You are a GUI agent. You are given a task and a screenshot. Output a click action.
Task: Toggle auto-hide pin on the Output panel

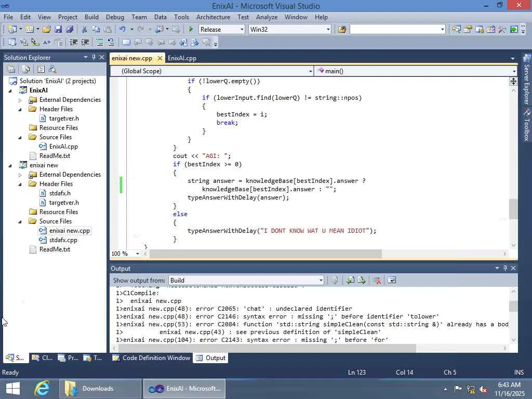(505, 269)
